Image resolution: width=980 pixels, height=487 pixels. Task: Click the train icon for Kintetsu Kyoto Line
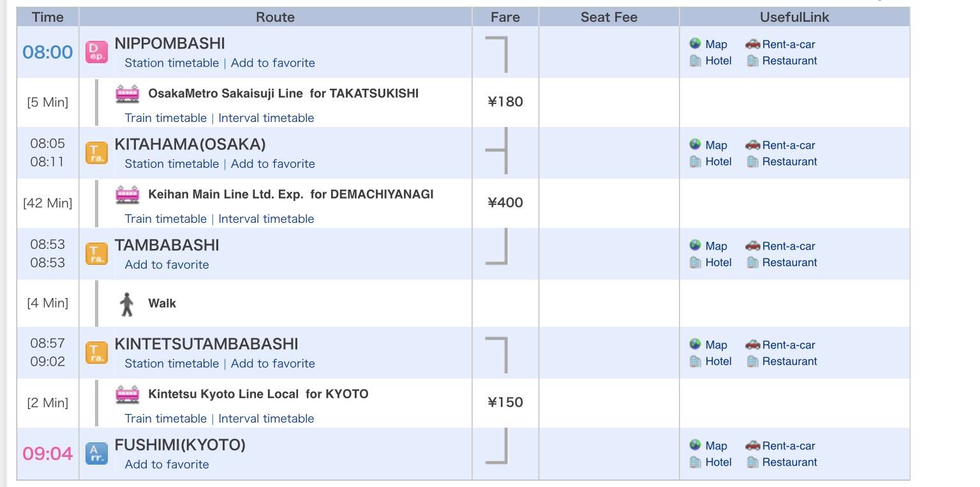[x=128, y=394]
